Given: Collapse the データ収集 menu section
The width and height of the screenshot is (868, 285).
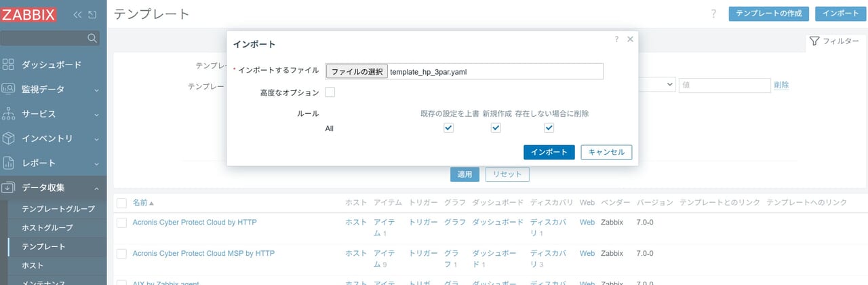Looking at the screenshot, I should [x=96, y=188].
